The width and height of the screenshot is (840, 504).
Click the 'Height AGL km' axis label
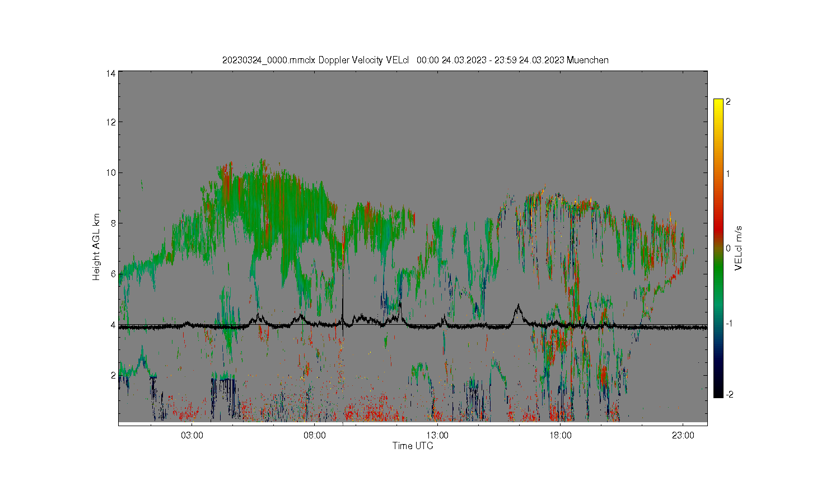96,247
